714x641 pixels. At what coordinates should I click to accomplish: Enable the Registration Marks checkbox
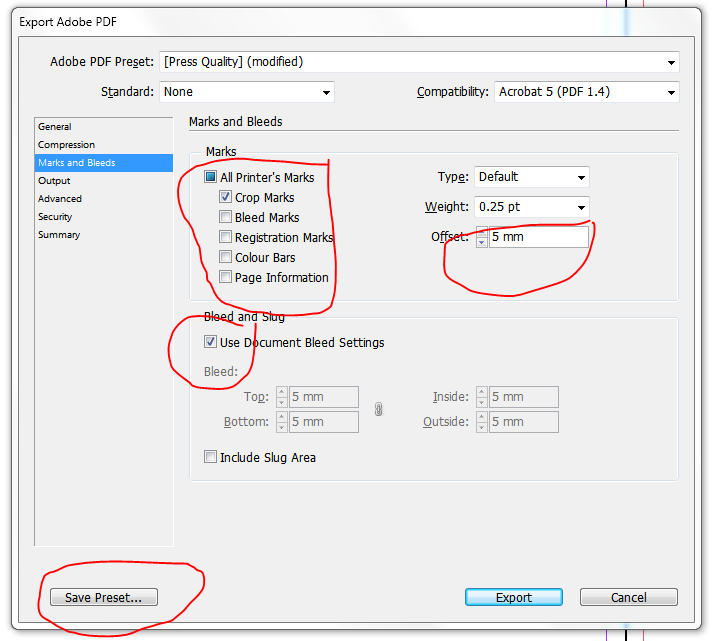click(x=225, y=237)
